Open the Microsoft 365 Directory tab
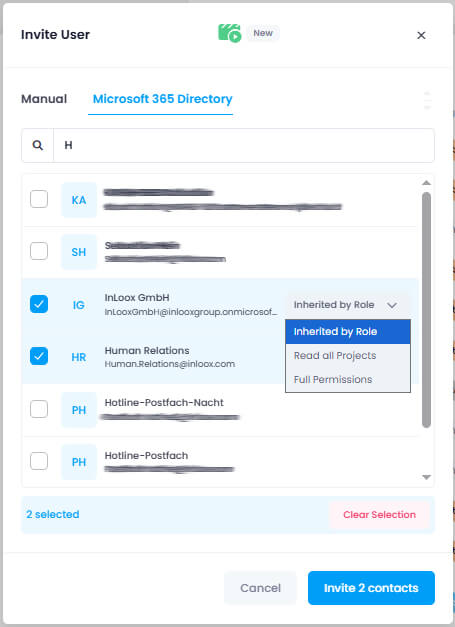Viewport: 455px width, 627px height. click(162, 99)
